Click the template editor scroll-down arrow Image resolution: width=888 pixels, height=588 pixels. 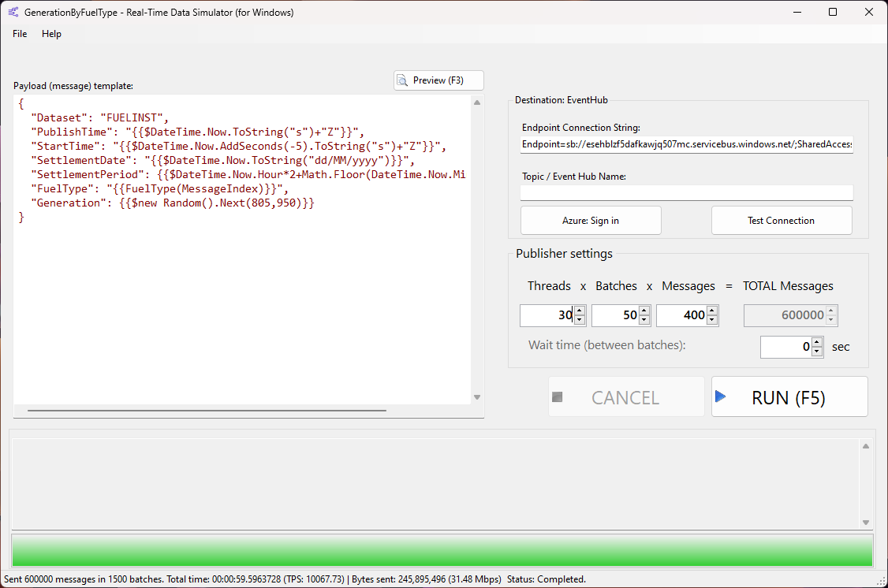point(477,397)
